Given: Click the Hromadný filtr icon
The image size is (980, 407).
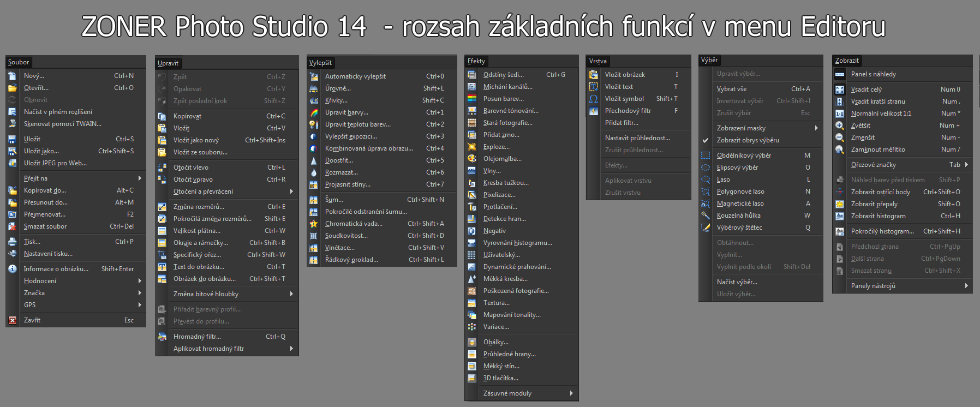Looking at the screenshot, I should pos(162,337).
